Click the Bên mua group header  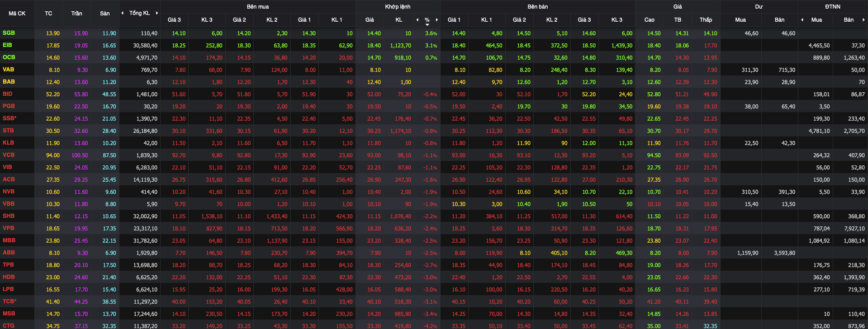pyautogui.click(x=258, y=7)
